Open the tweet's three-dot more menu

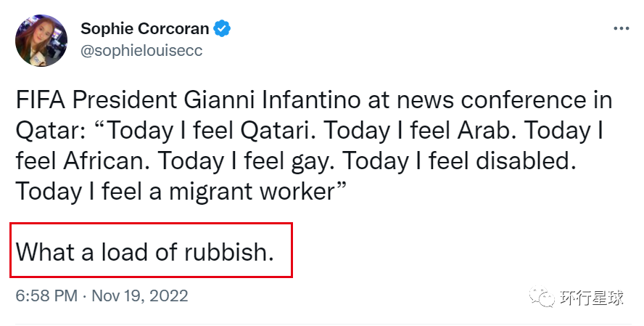(621, 28)
